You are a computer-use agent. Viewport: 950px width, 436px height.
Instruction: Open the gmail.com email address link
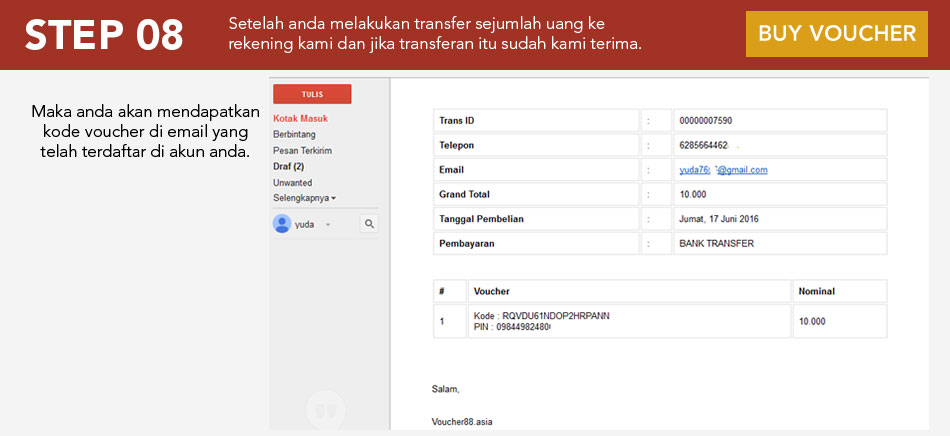click(723, 170)
